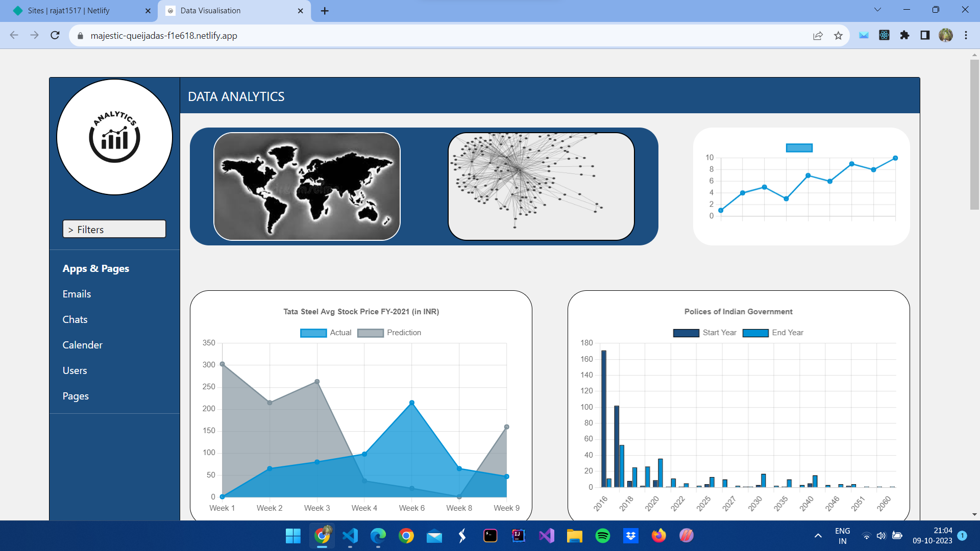Show hidden system tray icons
This screenshot has width=980, height=551.
pos(818,536)
